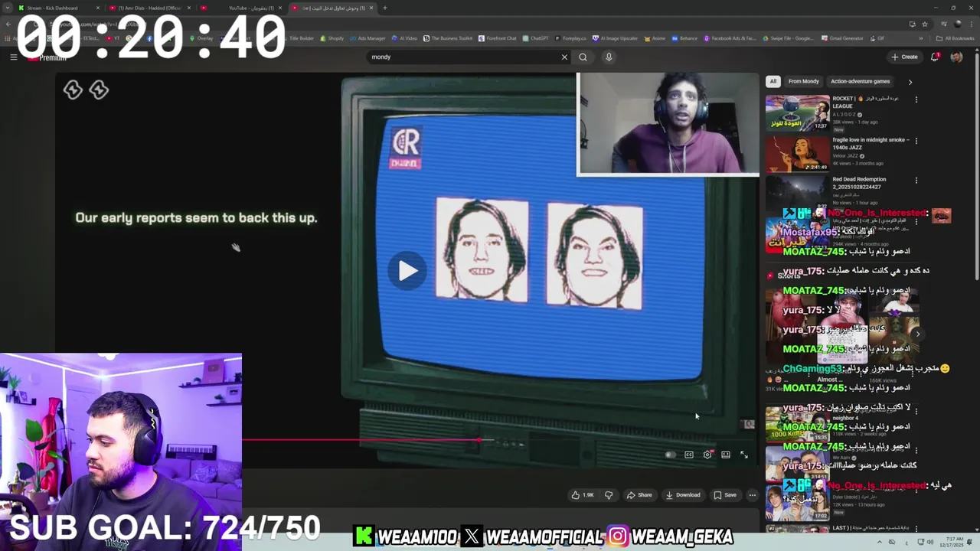The image size is (980, 551).
Task: Open 'All Bookmarks' folder
Action: (956, 38)
